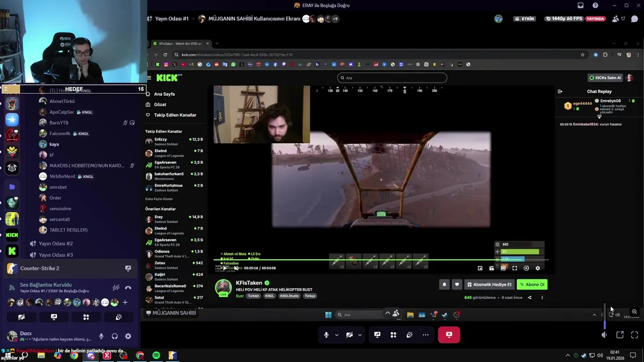The image size is (644, 362).
Task: Open camera options arrow in stream controls
Action: (x=360, y=335)
